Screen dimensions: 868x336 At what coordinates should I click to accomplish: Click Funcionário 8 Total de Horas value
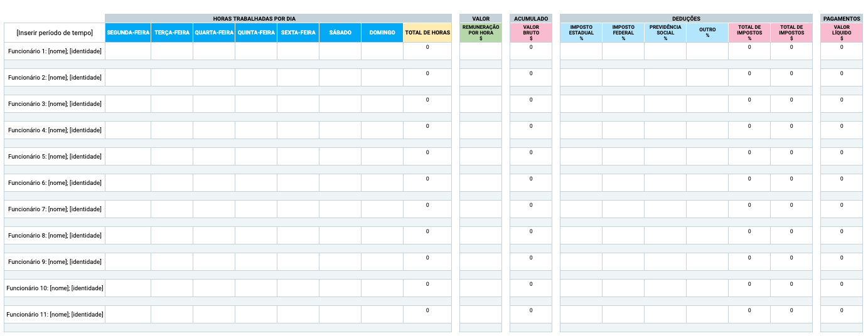click(x=427, y=236)
